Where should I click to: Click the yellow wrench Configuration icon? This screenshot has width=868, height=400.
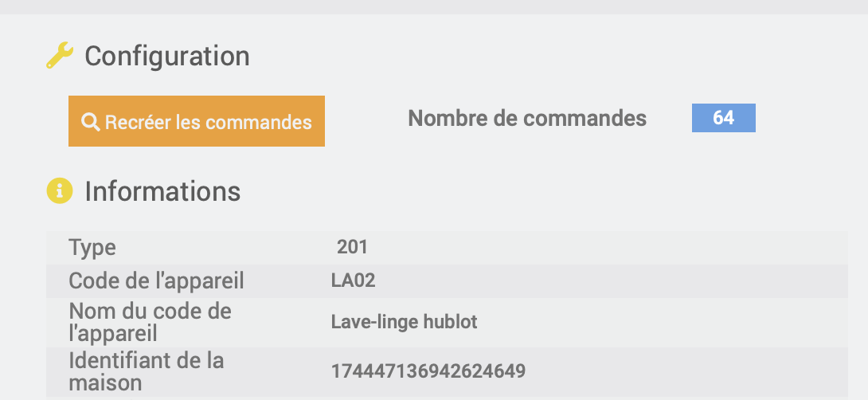(x=59, y=56)
